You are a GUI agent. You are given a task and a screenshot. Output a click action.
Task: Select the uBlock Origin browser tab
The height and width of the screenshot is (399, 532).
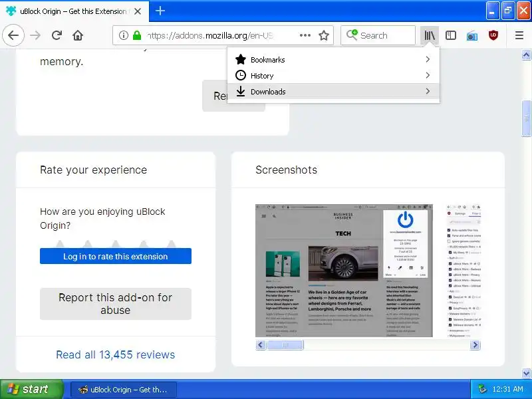click(74, 11)
